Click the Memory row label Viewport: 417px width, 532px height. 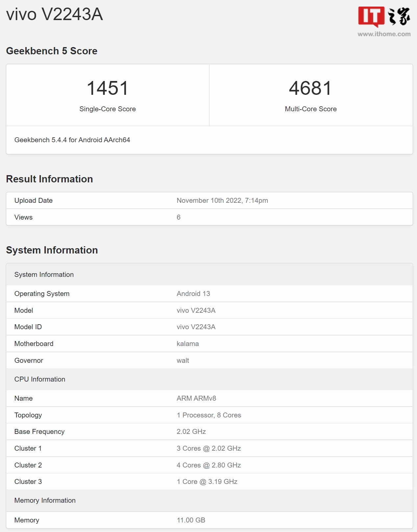(x=27, y=520)
